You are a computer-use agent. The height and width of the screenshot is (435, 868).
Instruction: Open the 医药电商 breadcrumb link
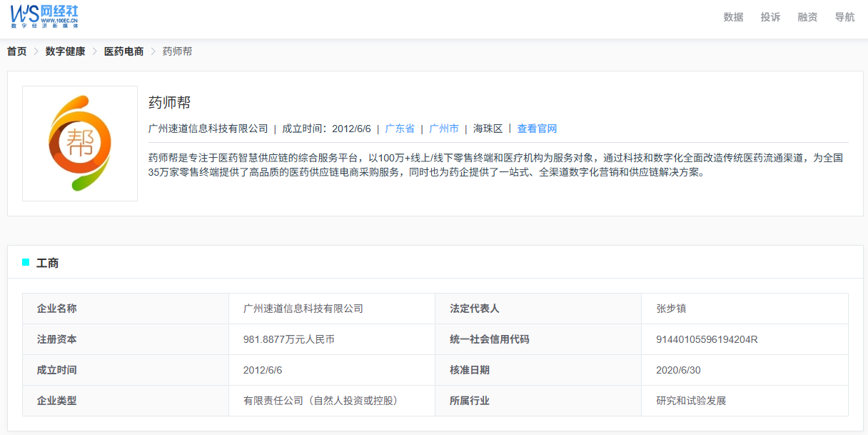[x=123, y=51]
